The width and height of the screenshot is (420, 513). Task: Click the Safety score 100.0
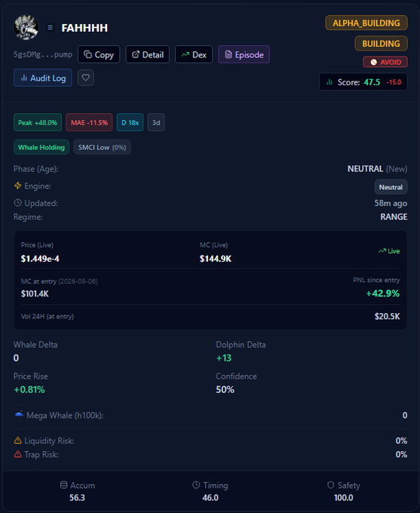coord(343,498)
